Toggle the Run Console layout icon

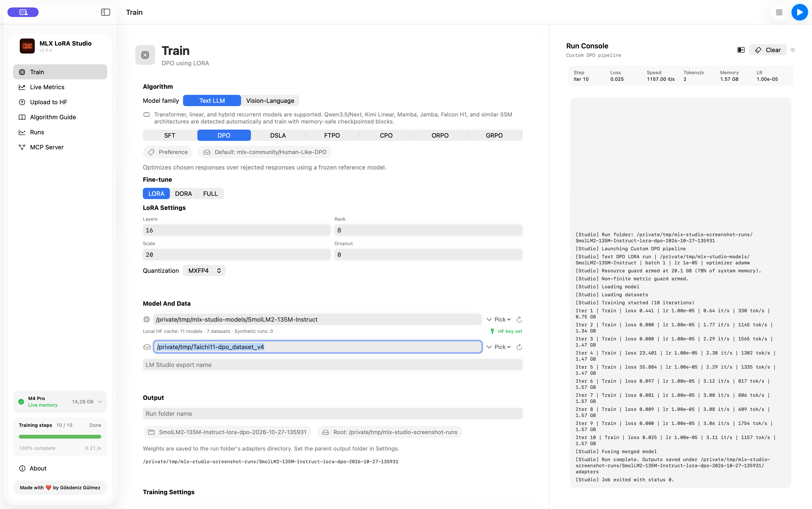click(741, 50)
